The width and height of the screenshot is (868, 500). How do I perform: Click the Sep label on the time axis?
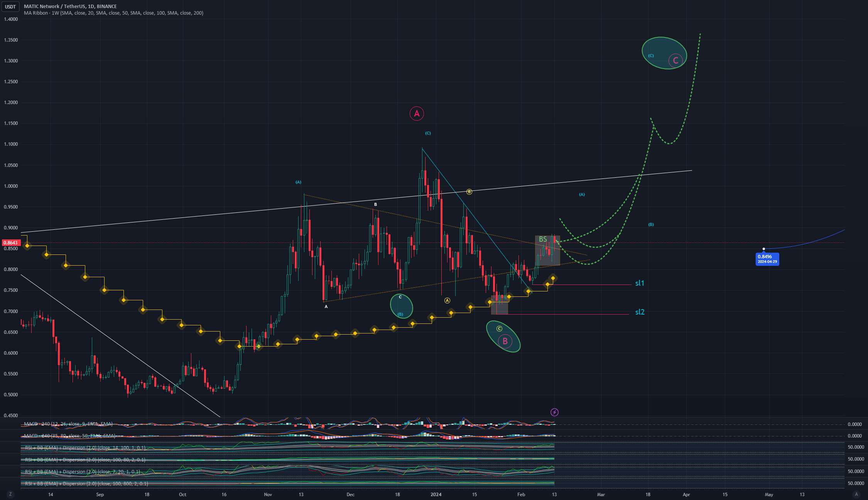pos(100,495)
